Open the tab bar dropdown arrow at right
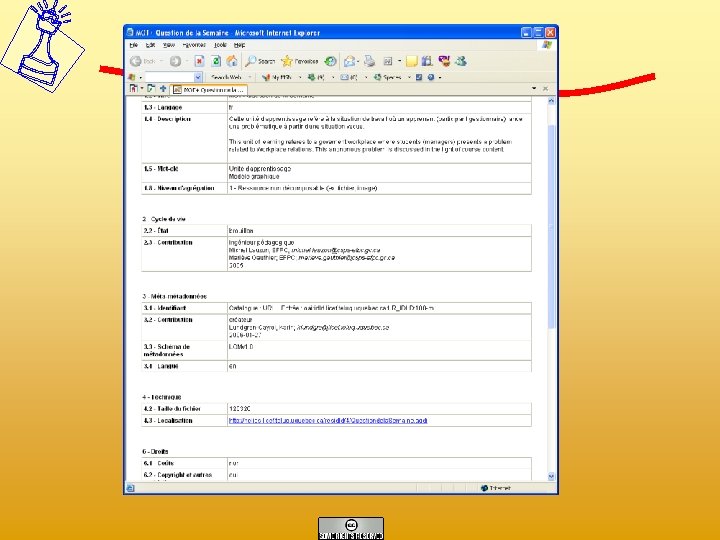Image resolution: width=720 pixels, height=540 pixels. (x=534, y=88)
